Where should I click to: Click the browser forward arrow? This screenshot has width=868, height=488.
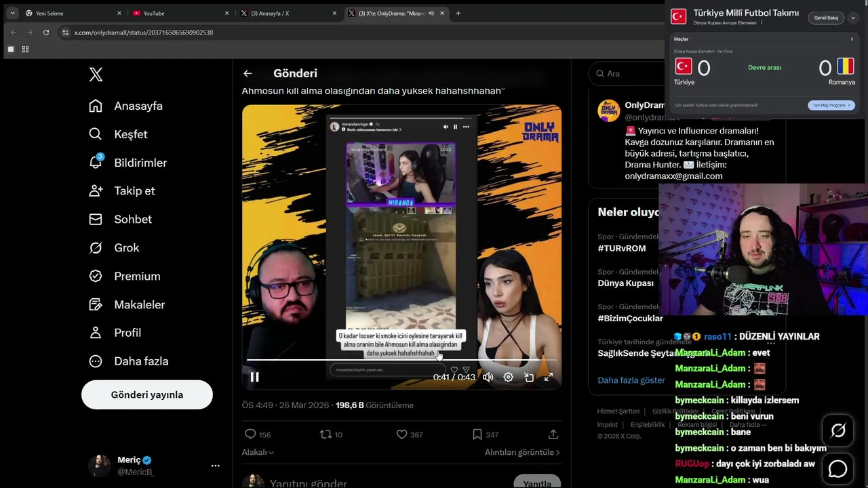(29, 32)
